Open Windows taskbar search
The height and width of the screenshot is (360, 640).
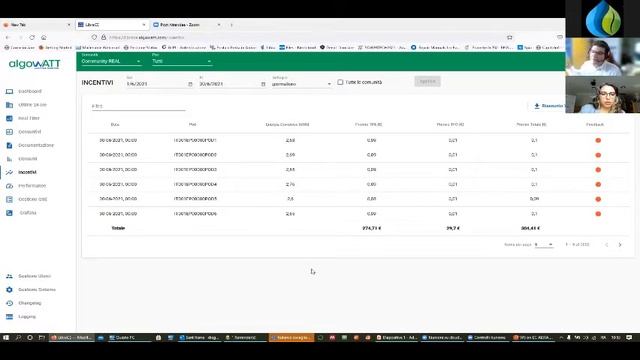coord(18,338)
